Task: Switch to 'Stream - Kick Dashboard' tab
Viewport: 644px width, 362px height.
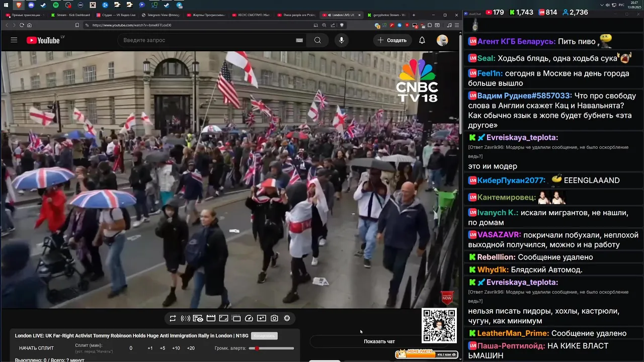Action: [x=70, y=15]
